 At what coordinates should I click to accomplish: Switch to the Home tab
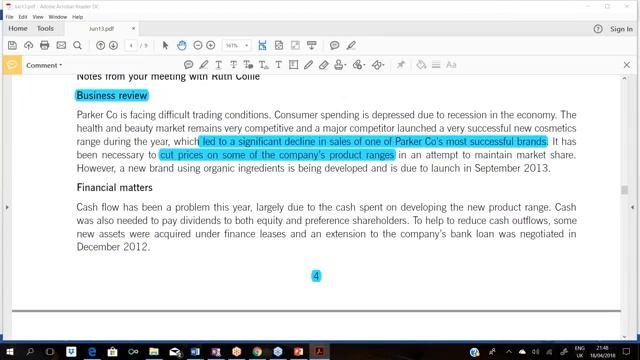point(18,29)
